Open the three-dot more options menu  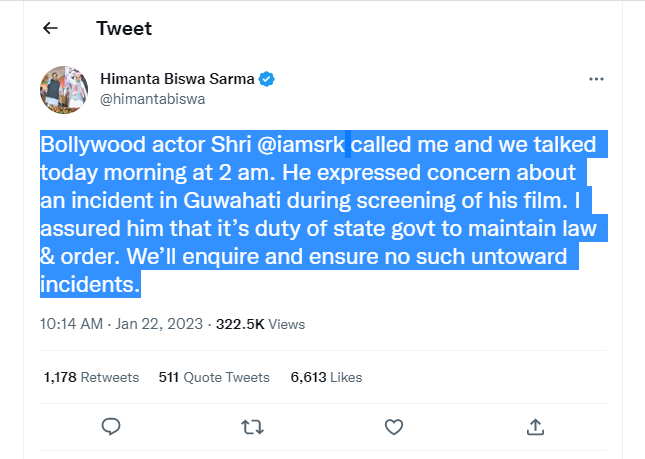tap(596, 78)
